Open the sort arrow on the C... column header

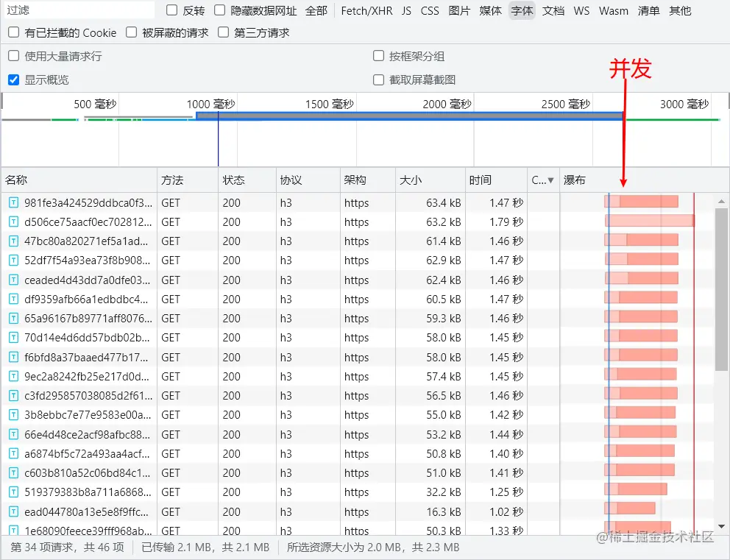pos(550,180)
